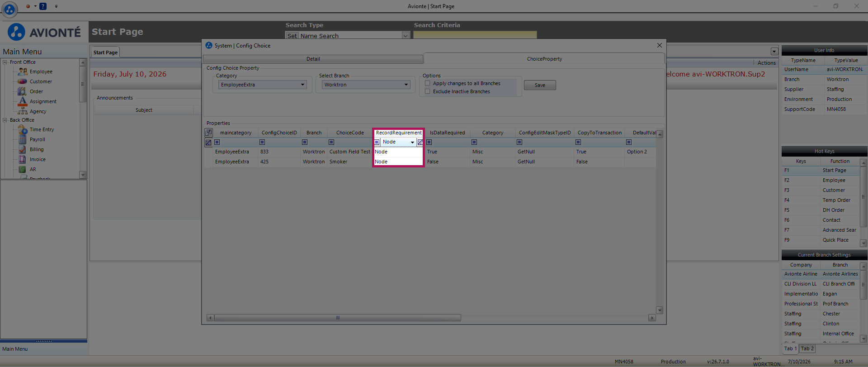Click the Option 2 default value cell

tap(640, 152)
